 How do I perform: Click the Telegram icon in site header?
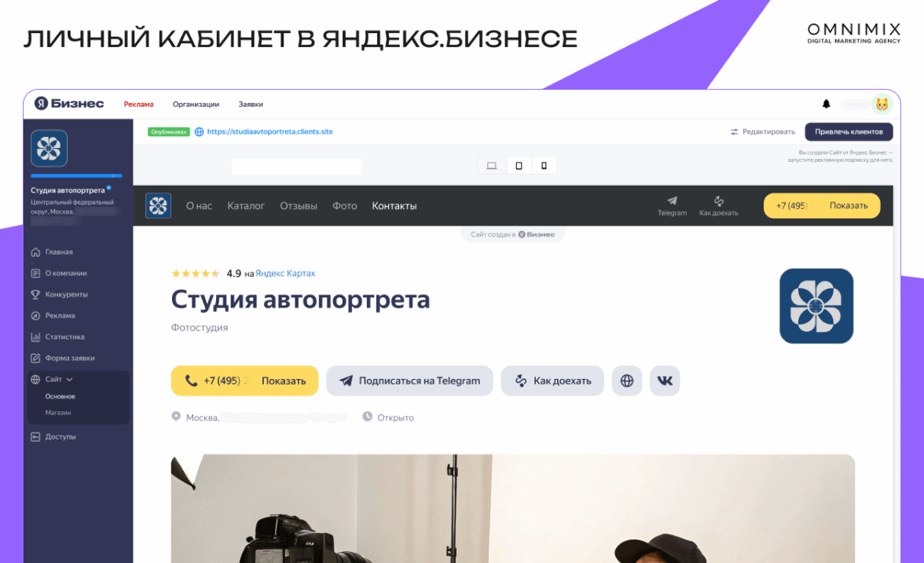(672, 206)
